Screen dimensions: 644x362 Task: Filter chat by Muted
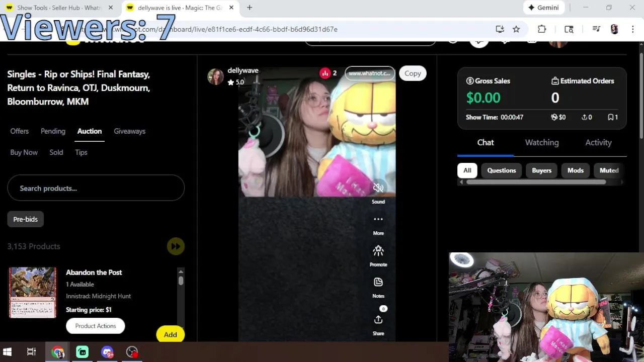(x=609, y=170)
